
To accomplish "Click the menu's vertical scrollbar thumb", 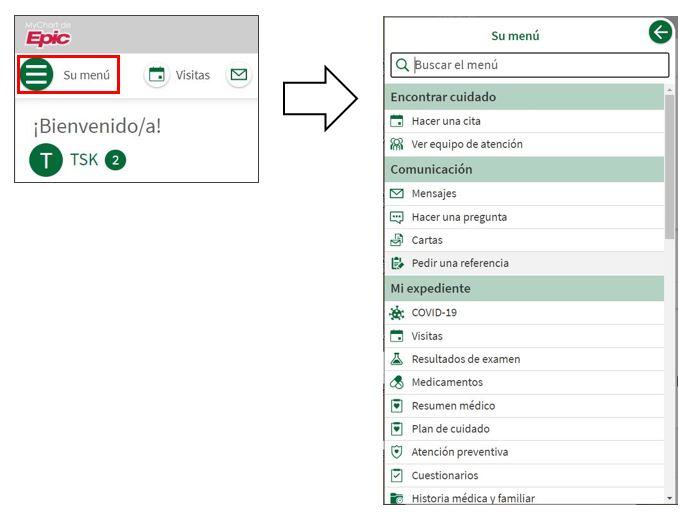I will point(669,167).
